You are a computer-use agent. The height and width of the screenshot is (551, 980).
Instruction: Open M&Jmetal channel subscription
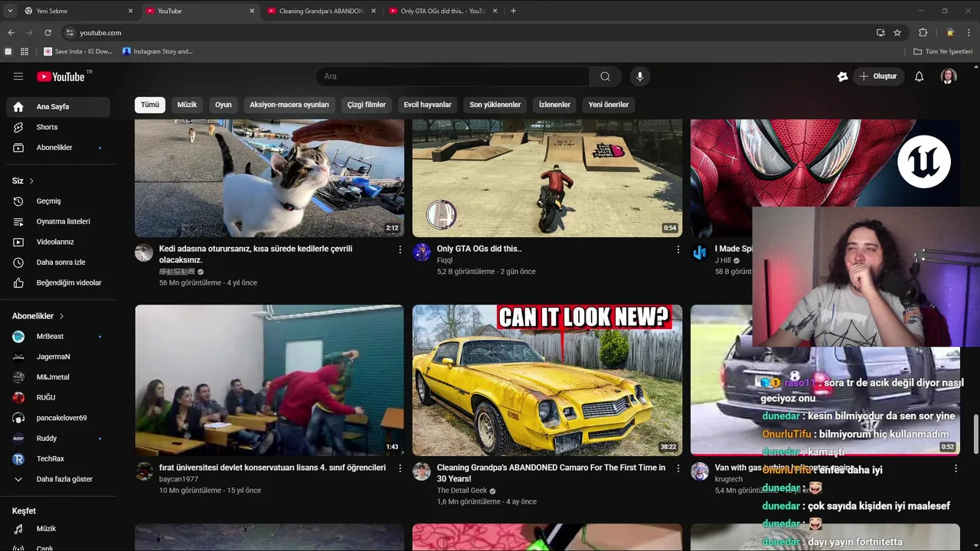(58, 377)
